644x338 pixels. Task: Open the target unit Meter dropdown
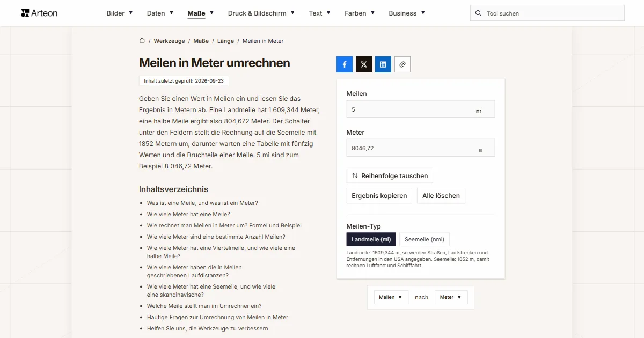pos(451,297)
